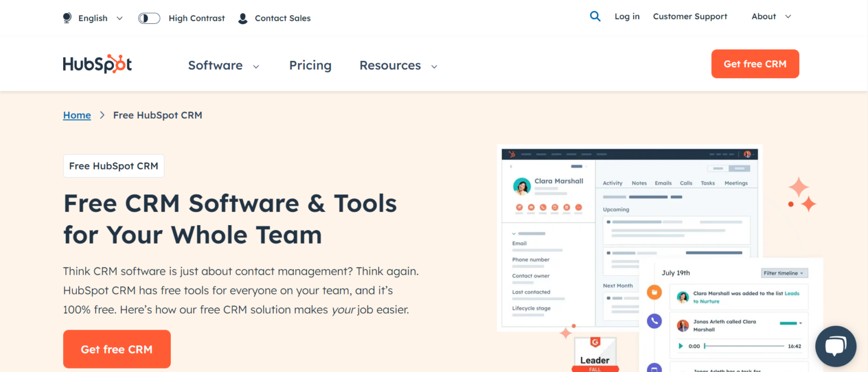Image resolution: width=868 pixels, height=372 pixels.
Task: Open the chat widget bubble
Action: pos(836,346)
